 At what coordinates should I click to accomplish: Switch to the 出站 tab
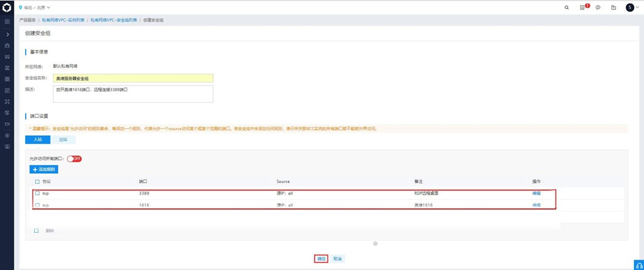(x=63, y=140)
